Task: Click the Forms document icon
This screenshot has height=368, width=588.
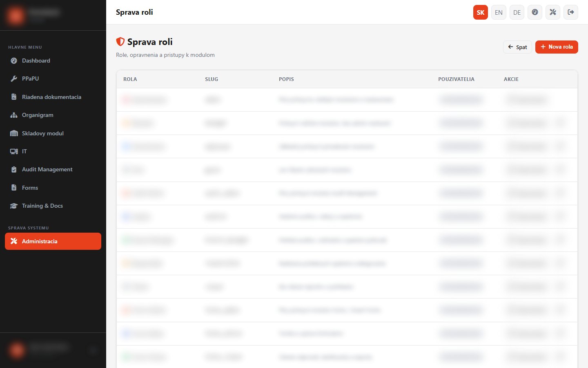Action: click(x=14, y=188)
